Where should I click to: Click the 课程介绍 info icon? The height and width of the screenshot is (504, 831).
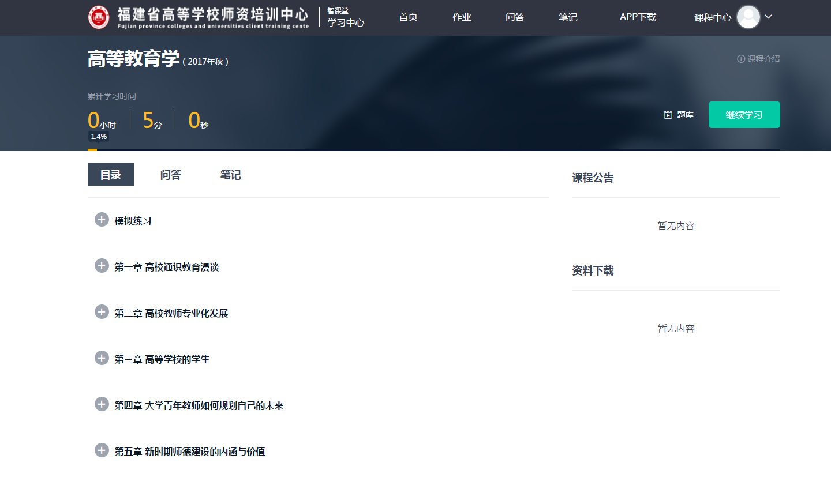coord(741,59)
